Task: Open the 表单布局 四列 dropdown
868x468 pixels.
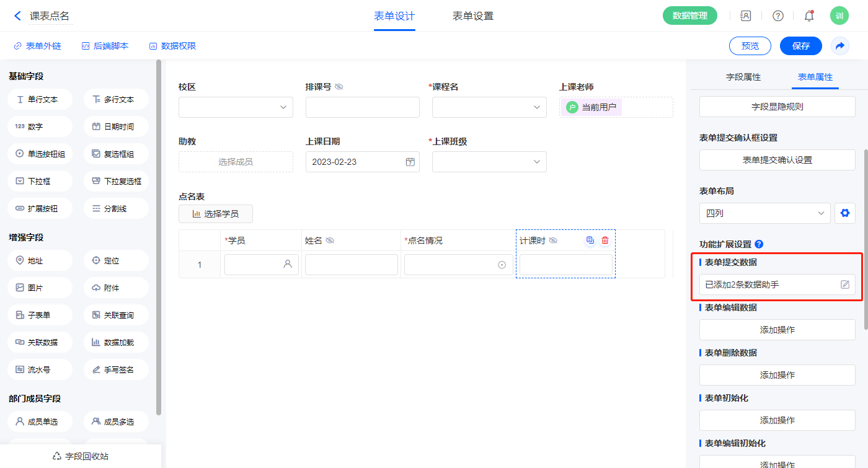Action: (764, 213)
